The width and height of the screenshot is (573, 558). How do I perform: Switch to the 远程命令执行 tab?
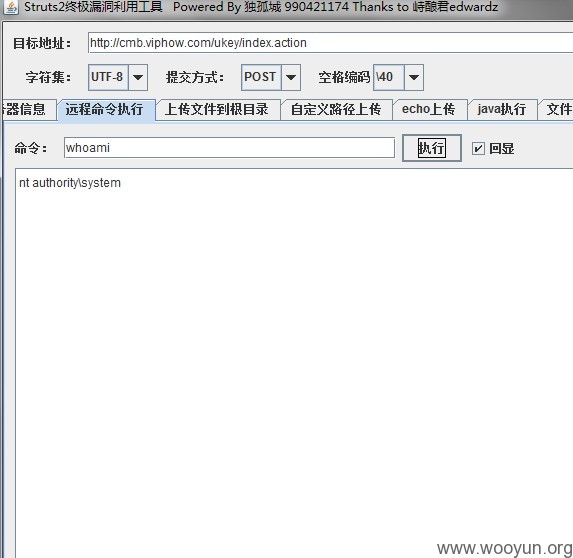(x=107, y=109)
